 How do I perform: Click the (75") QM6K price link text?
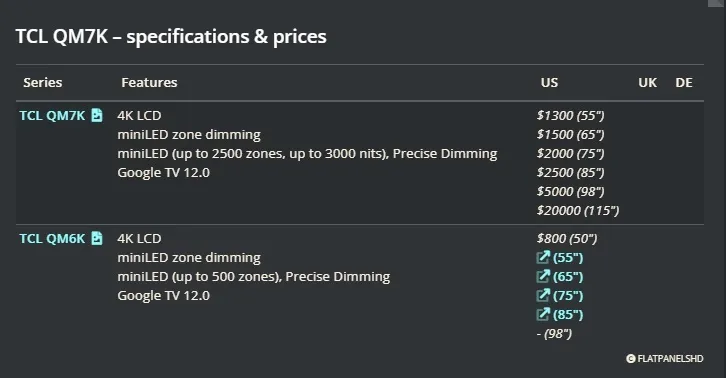pos(568,296)
